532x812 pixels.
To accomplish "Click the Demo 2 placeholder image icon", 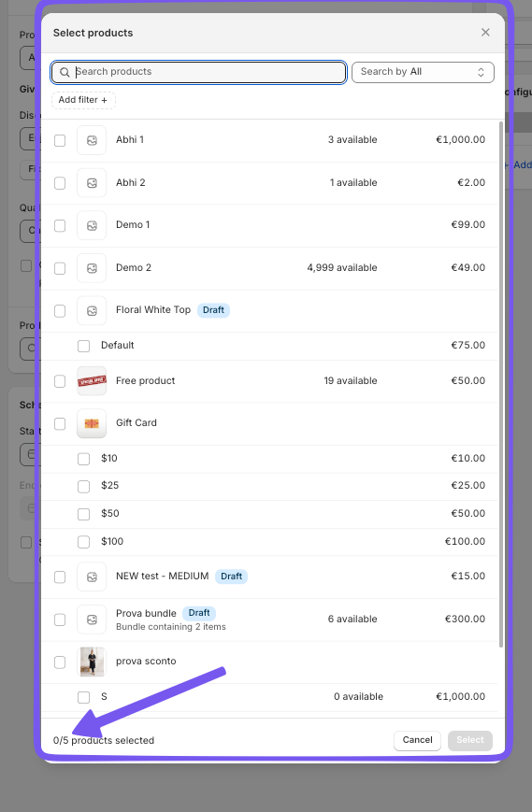I will click(x=92, y=268).
